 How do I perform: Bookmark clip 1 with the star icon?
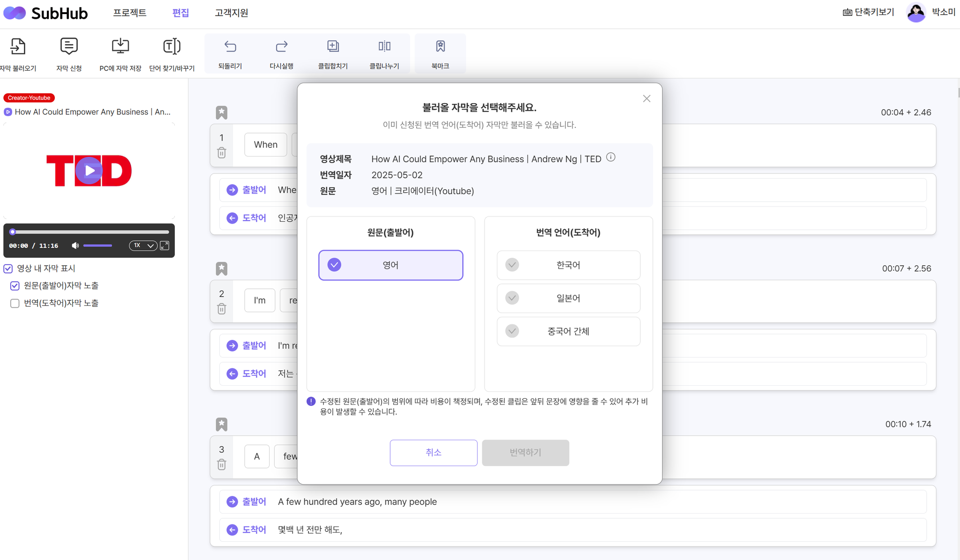point(222,112)
